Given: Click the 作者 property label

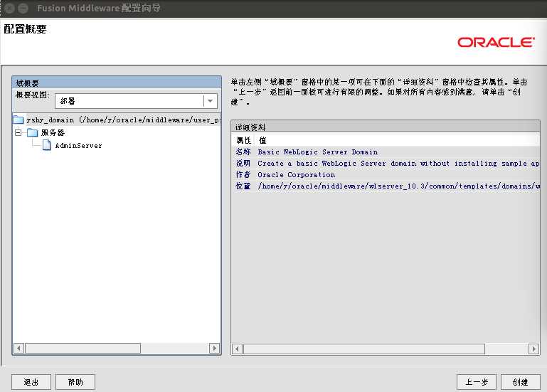Looking at the screenshot, I should [243, 175].
